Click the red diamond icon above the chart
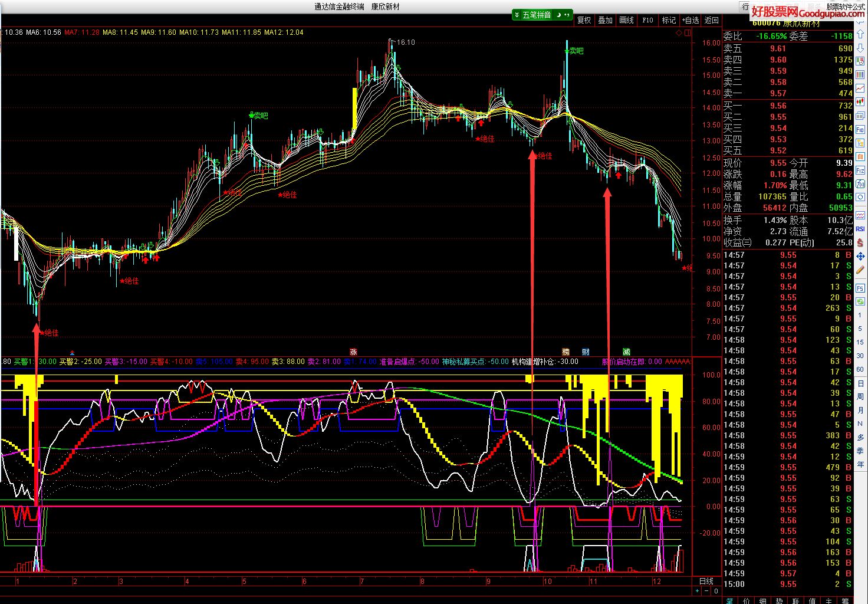 click(679, 33)
